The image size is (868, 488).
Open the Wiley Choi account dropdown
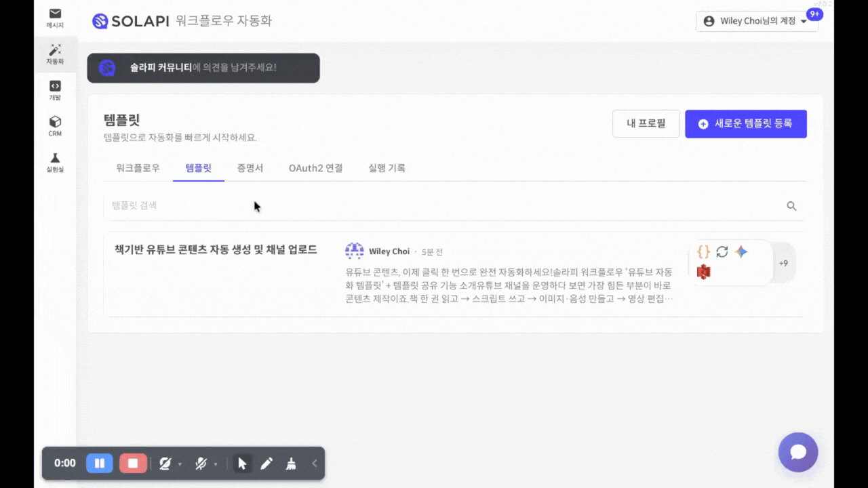756,21
